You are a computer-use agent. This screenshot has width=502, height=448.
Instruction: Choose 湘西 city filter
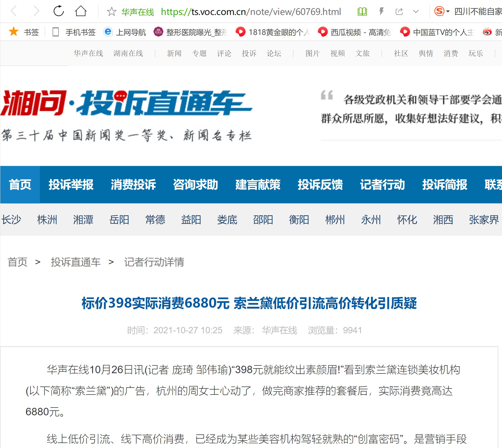pyautogui.click(x=443, y=220)
